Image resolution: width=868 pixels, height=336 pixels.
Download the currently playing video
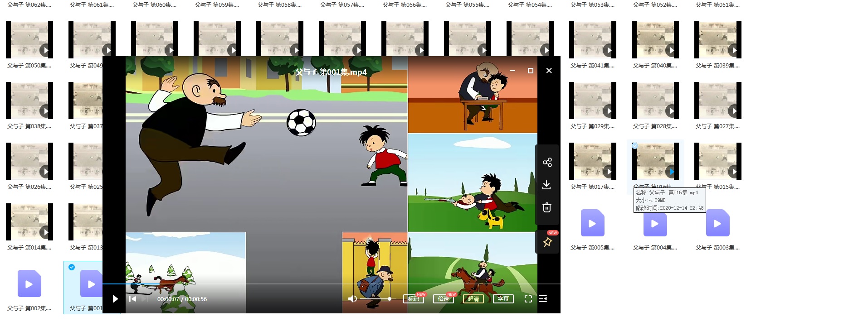pos(547,185)
